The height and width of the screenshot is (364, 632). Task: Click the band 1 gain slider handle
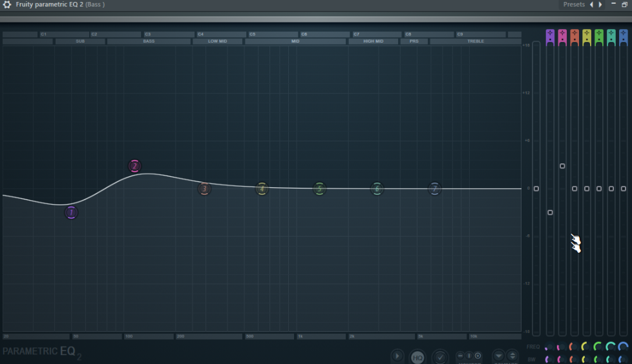550,212
